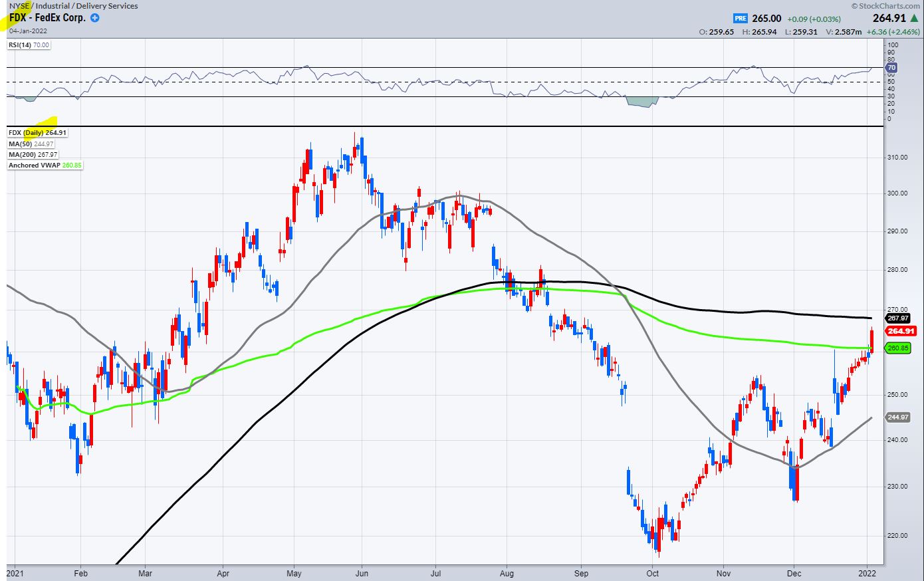The width and height of the screenshot is (924, 581).
Task: Select the black 267.97 MA(200) price tag
Action: click(x=897, y=318)
